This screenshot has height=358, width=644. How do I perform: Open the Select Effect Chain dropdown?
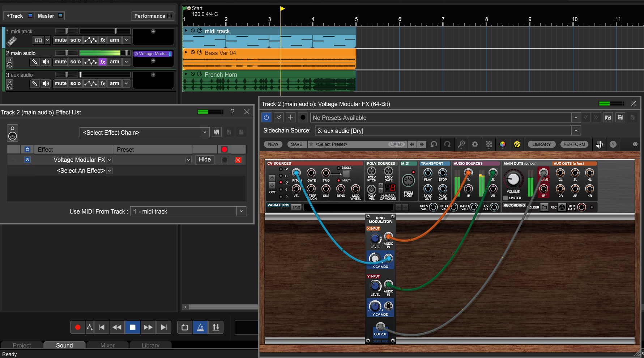click(144, 132)
